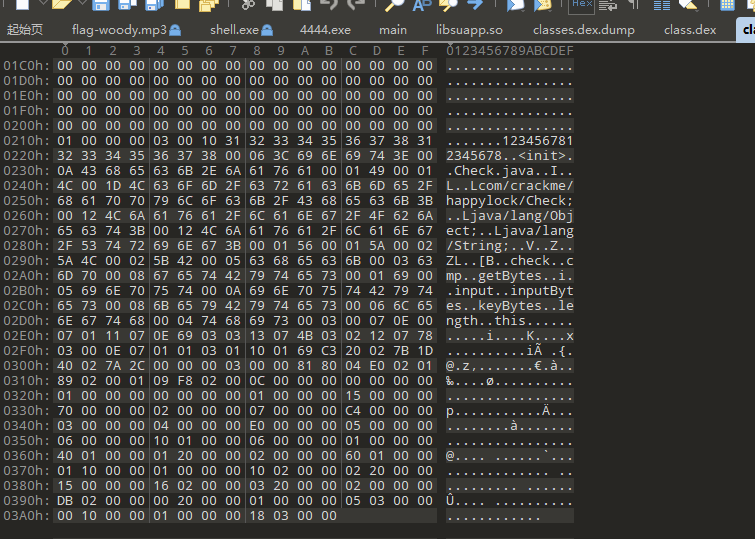This screenshot has height=539, width=755.
Task: Close the current file via toolbar icon
Action: click(x=182, y=4)
